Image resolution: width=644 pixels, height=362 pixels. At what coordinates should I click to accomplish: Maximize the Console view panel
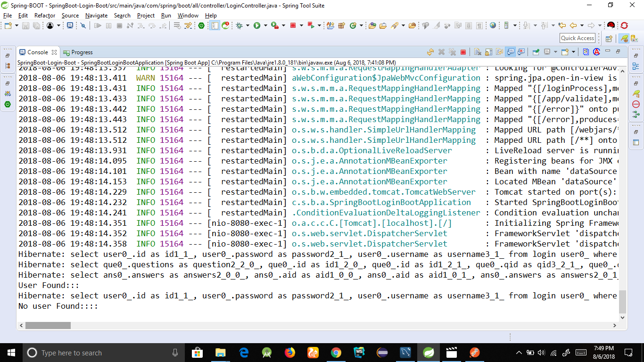pos(618,51)
